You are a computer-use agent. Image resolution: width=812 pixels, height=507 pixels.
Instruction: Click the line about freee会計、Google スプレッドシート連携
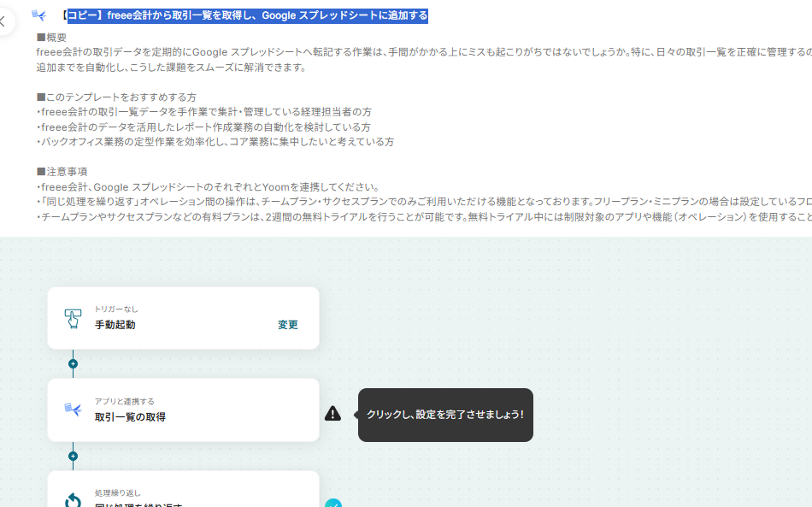point(209,187)
